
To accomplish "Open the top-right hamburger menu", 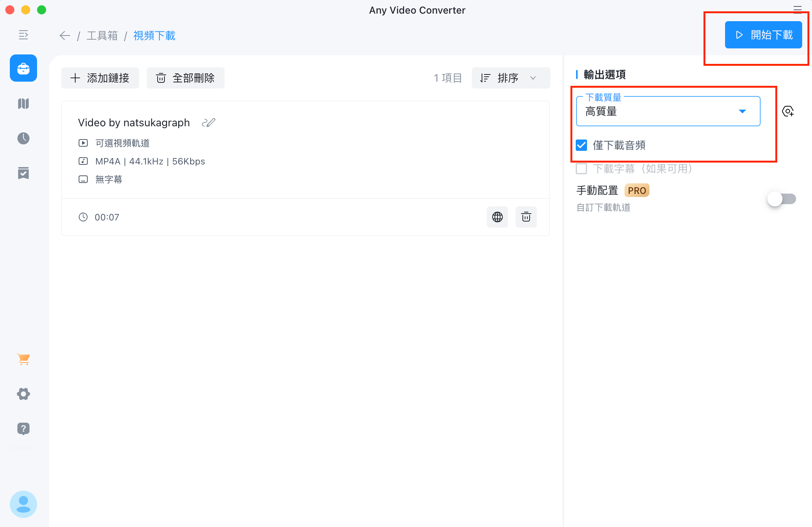I will click(798, 9).
